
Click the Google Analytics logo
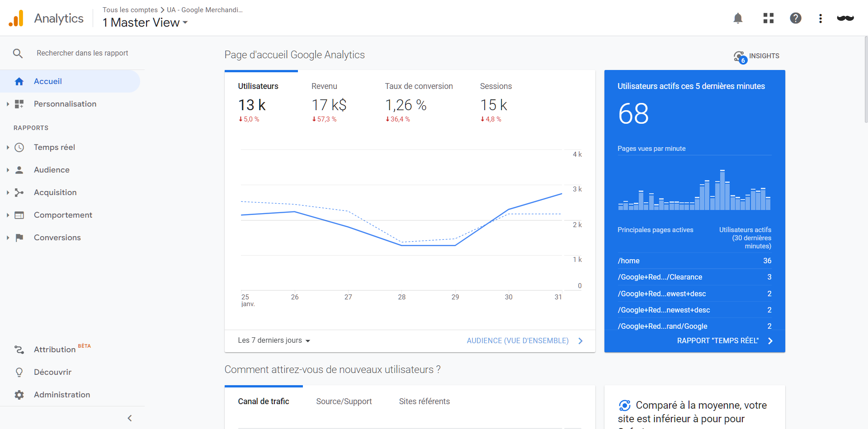pyautogui.click(x=16, y=18)
